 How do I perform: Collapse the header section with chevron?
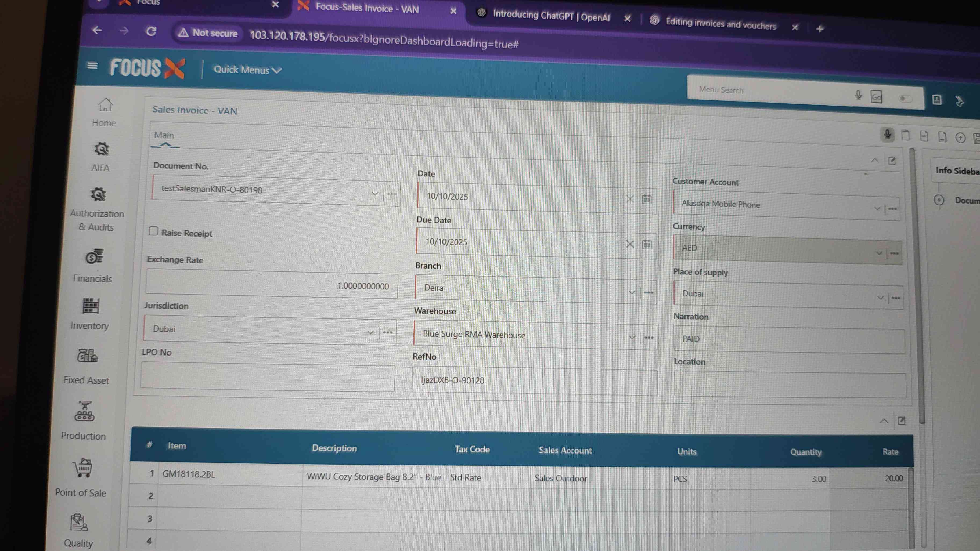pyautogui.click(x=874, y=161)
